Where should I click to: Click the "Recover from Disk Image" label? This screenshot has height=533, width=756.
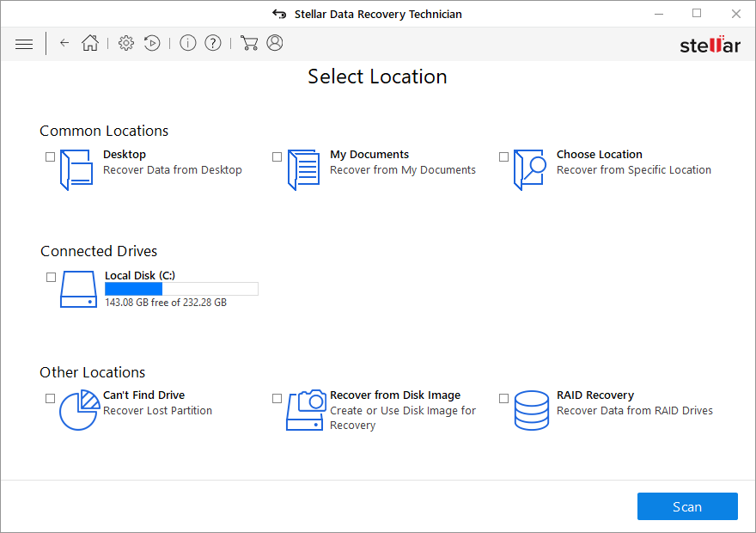(395, 395)
